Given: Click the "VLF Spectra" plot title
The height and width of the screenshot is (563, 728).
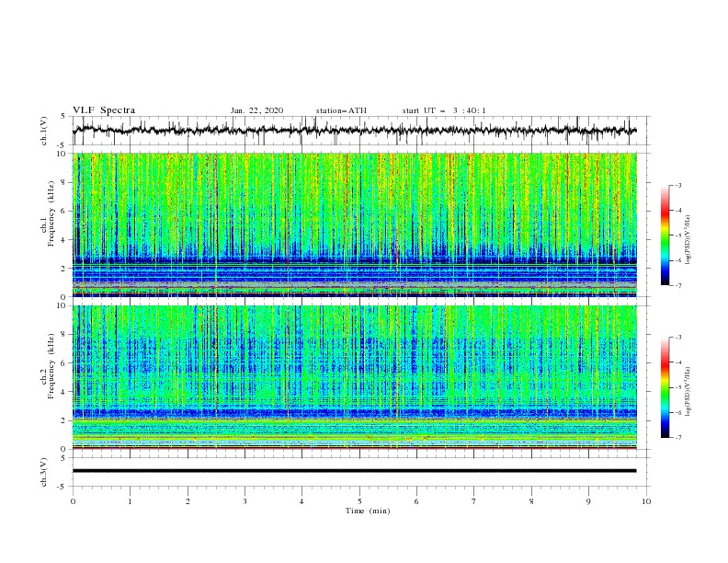Looking at the screenshot, I should tap(104, 110).
